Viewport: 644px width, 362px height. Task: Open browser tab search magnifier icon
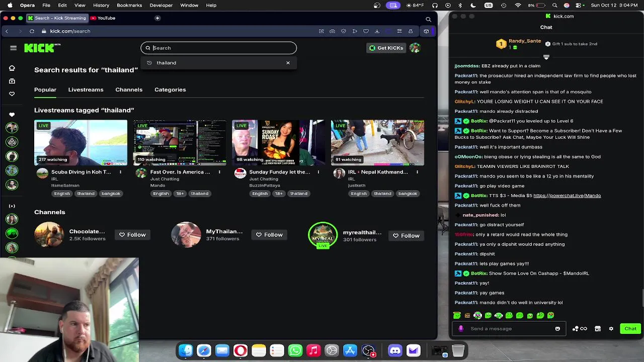[x=428, y=19]
